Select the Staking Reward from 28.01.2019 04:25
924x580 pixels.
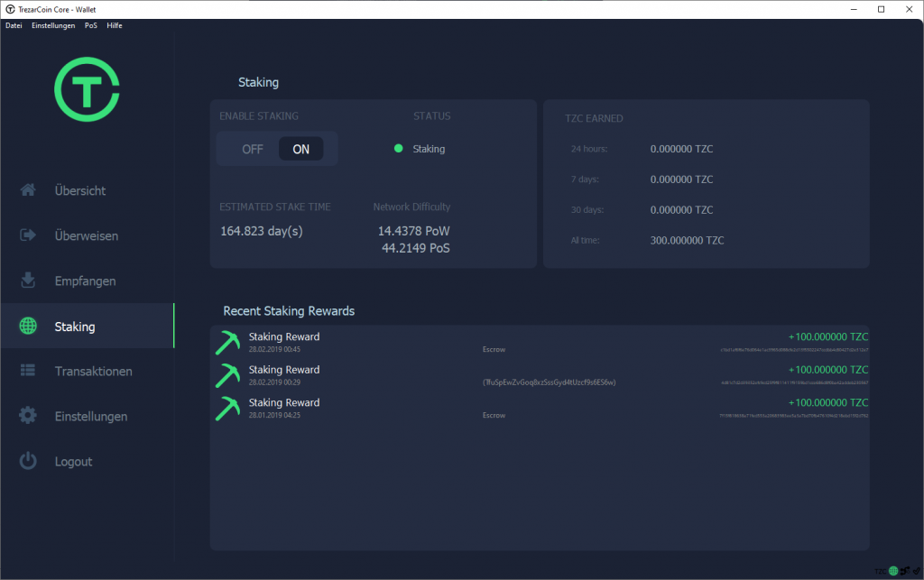pos(541,409)
